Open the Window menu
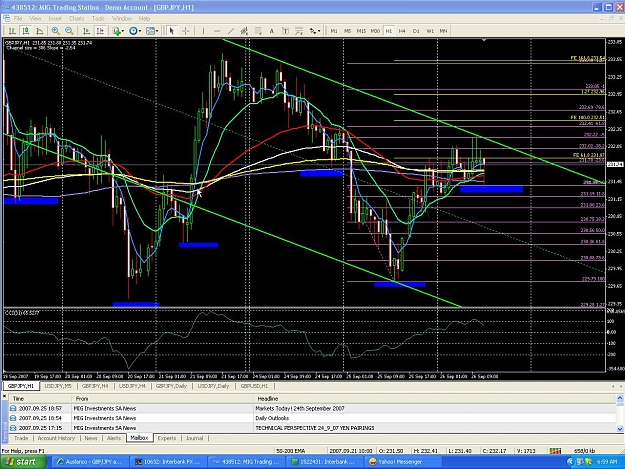Image resolution: width=625 pixels, height=469 pixels. click(122, 18)
